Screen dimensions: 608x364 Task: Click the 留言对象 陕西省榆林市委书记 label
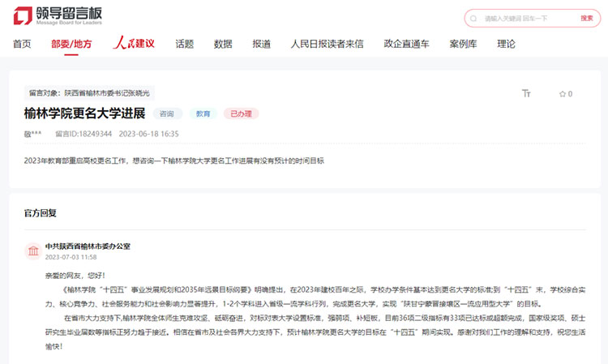tap(89, 93)
